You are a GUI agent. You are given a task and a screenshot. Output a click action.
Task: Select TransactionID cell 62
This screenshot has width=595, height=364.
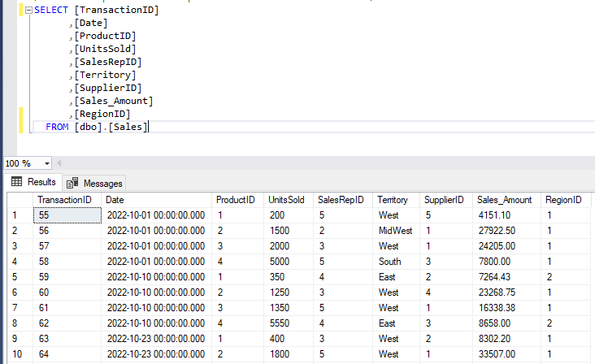[67, 323]
